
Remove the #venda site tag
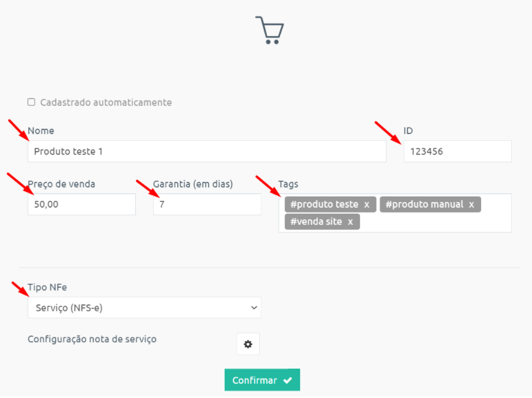pos(350,222)
